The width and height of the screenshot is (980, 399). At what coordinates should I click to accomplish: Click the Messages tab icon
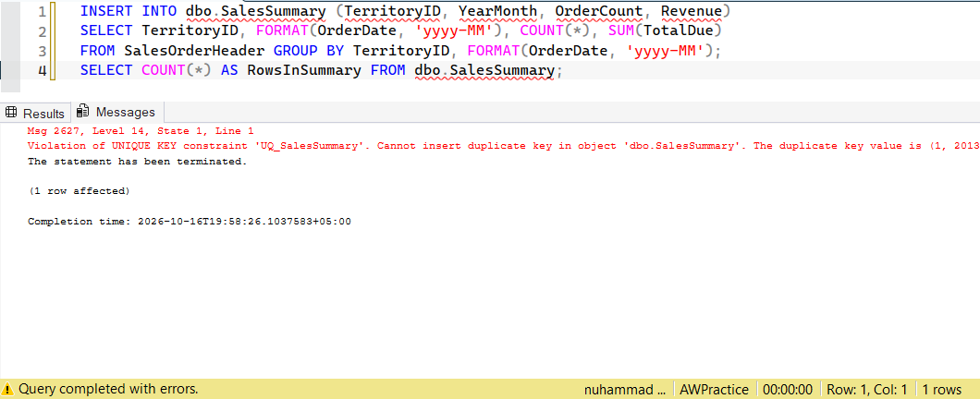point(83,112)
